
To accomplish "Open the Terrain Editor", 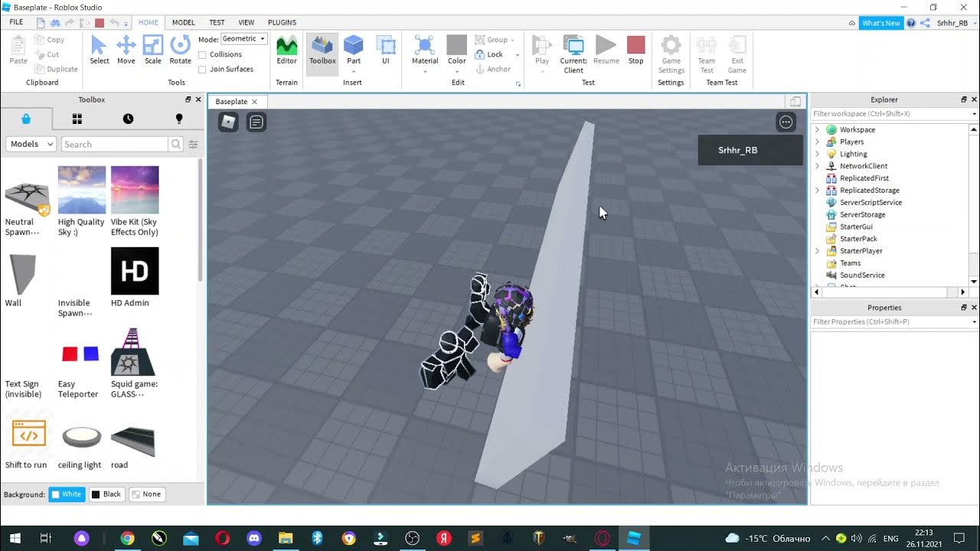I will [x=286, y=50].
